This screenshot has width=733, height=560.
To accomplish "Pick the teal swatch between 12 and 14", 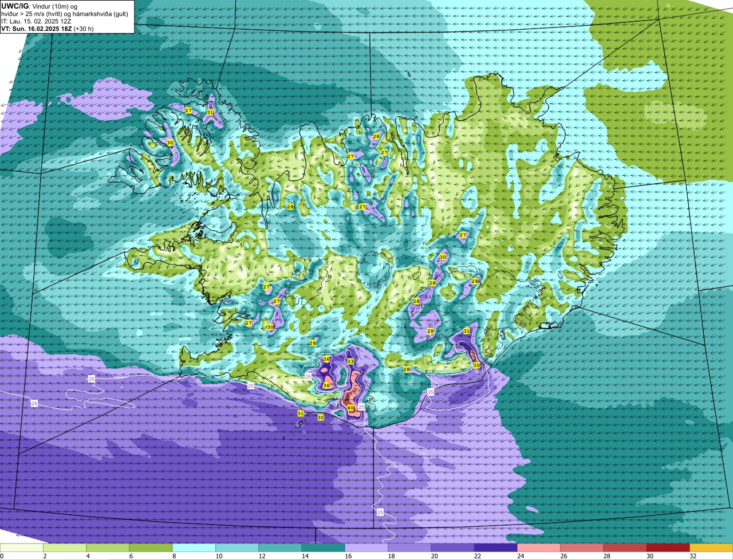I will [280, 548].
